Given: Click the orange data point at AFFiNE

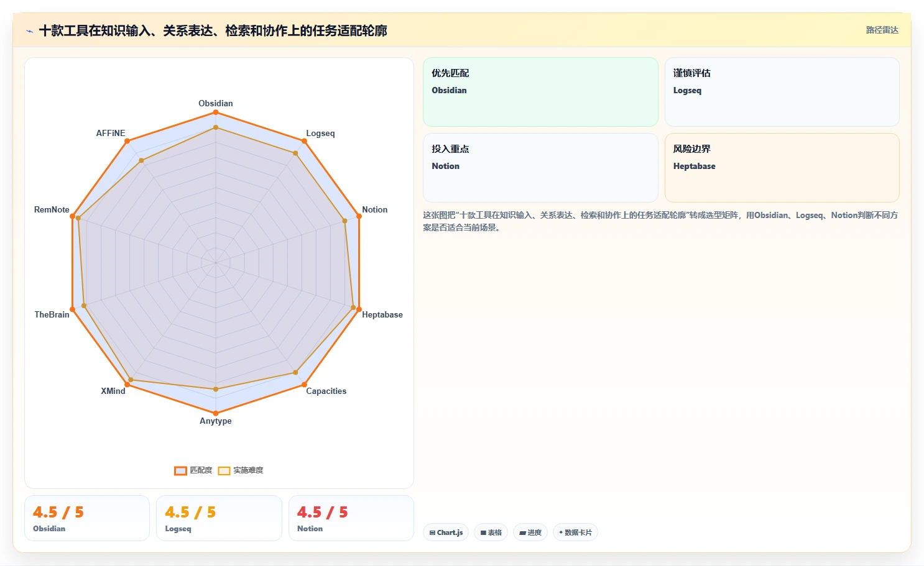Looking at the screenshot, I should coord(127,141).
